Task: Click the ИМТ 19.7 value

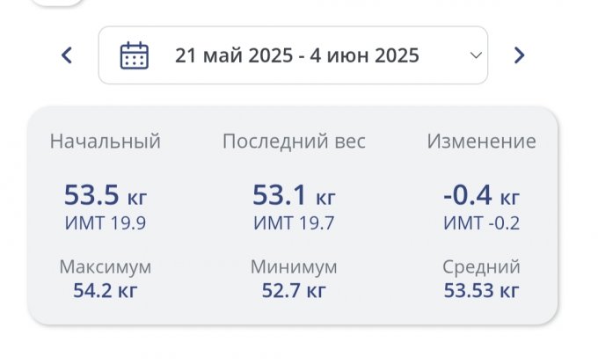Action: [294, 223]
